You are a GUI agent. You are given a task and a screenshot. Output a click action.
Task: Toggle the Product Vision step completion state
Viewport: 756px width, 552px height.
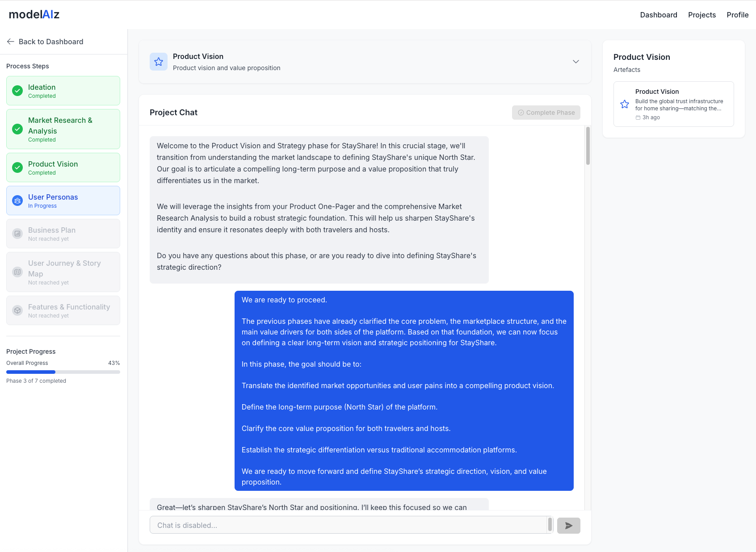coord(17,167)
